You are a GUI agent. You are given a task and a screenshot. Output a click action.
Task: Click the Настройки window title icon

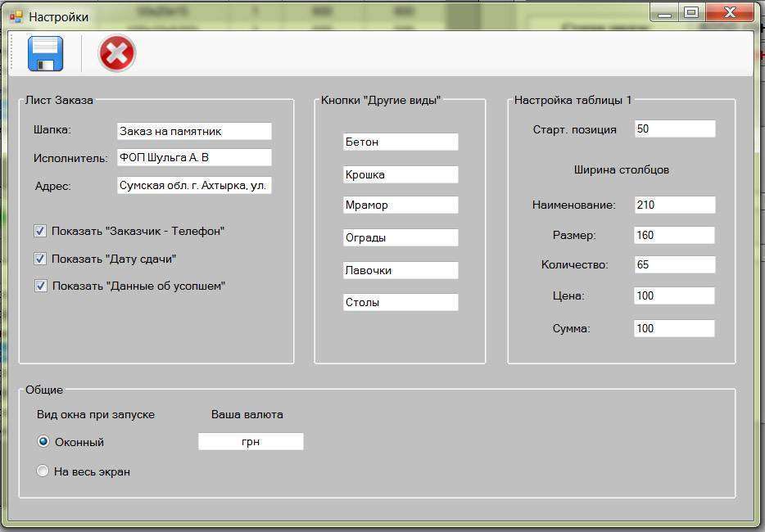(x=16, y=16)
